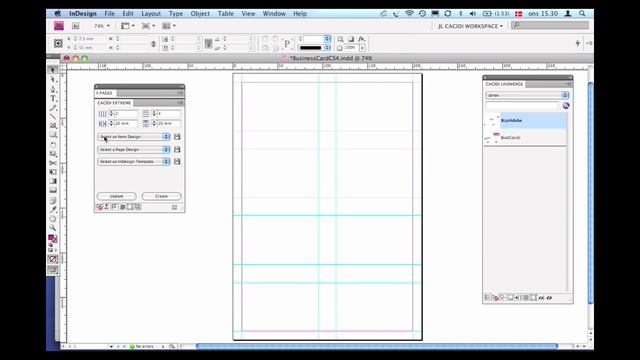The image size is (640, 360).
Task: Open the InDesign application menu
Action: point(82,13)
